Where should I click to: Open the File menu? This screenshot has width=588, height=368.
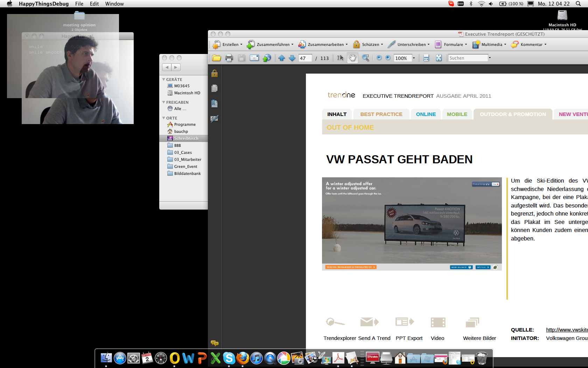[79, 4]
